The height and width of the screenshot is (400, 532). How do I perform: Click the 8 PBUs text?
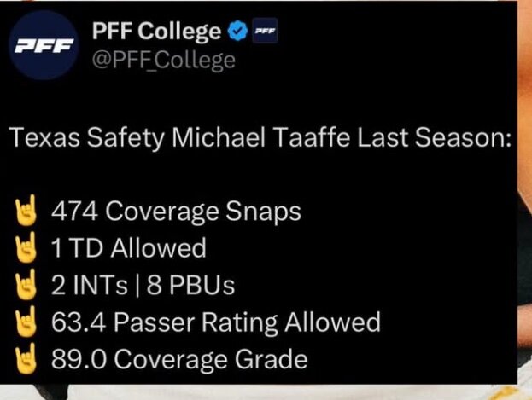[x=190, y=285]
